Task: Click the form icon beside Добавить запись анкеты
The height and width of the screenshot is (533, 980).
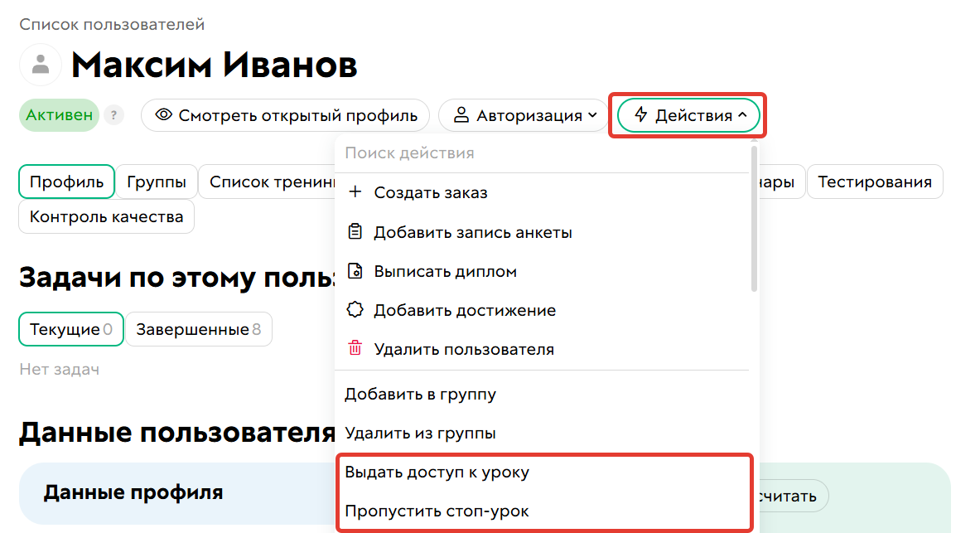Action: point(356,231)
